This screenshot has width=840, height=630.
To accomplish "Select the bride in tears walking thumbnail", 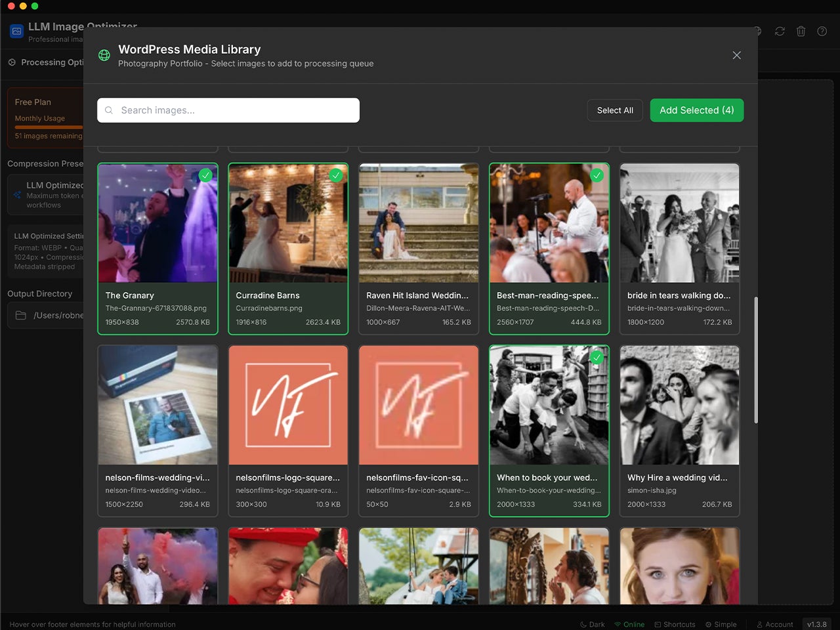I will [x=680, y=223].
